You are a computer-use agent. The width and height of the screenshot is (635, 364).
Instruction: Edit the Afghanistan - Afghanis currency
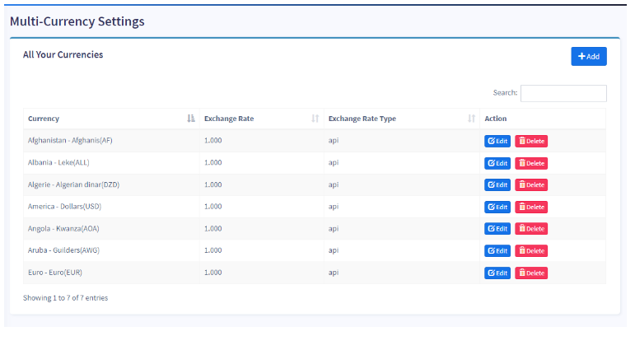click(497, 141)
